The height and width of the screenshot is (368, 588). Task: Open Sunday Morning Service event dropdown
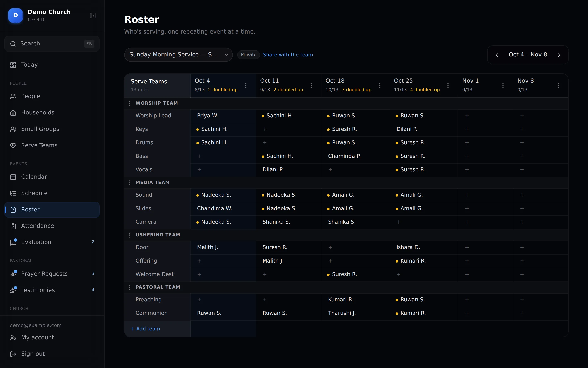(178, 55)
